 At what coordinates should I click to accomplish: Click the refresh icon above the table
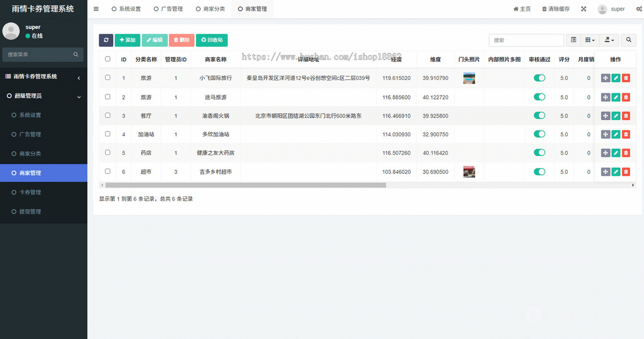pyautogui.click(x=106, y=40)
